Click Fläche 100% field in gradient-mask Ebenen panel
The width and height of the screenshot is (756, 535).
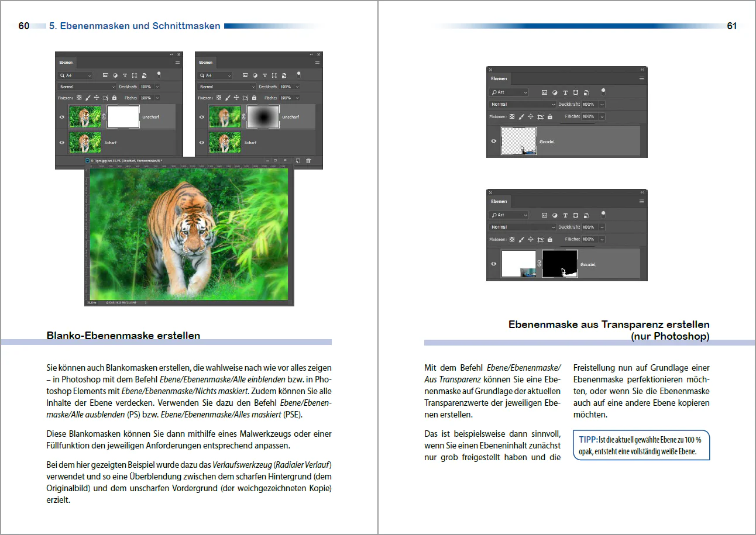tap(285, 98)
